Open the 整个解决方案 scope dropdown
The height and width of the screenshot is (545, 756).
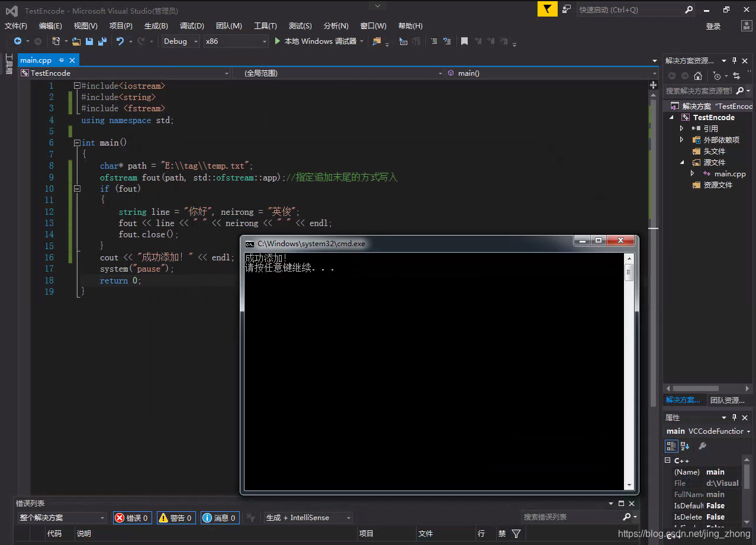pos(62,518)
